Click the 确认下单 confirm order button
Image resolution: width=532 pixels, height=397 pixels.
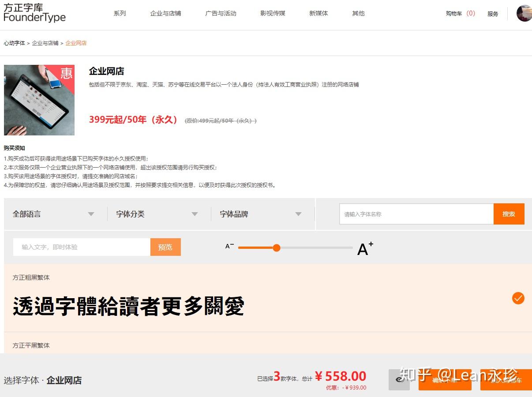click(445, 380)
